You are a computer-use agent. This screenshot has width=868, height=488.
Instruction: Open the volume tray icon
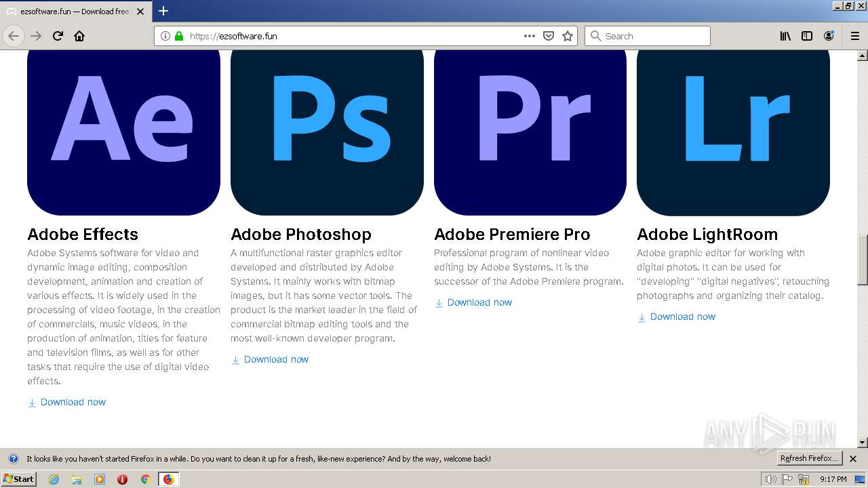tap(771, 479)
